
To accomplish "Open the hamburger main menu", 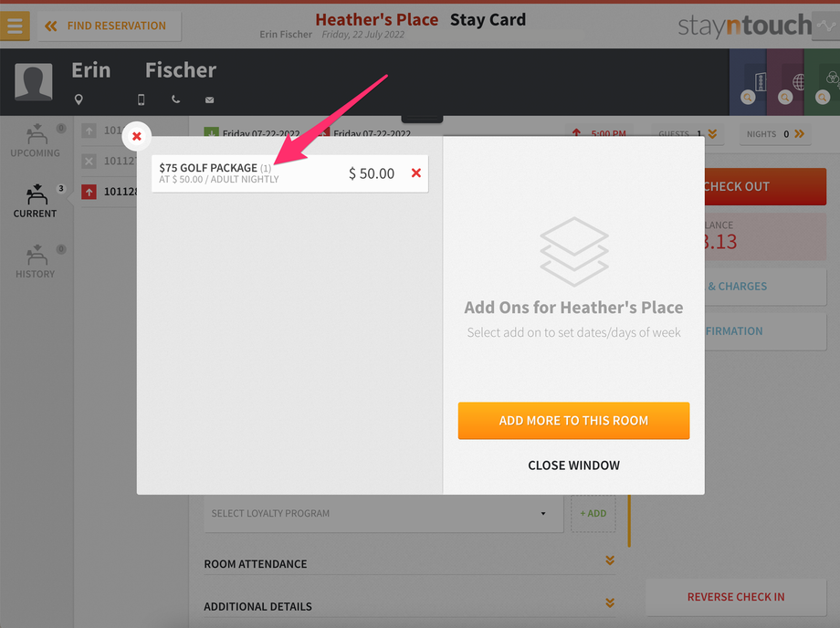I will 15,26.
